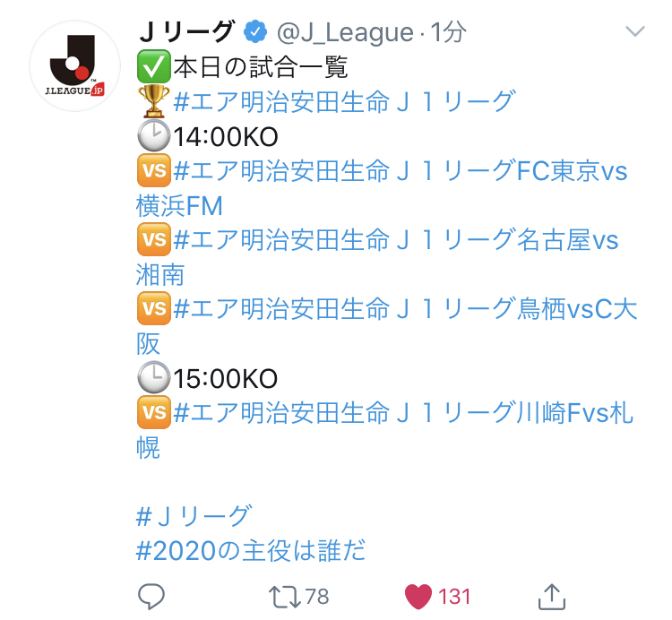This screenshot has height=620, width=672.
Task: Open the first #エア明治安田生命J1リーグ hashtag by the trophy
Action: [345, 101]
